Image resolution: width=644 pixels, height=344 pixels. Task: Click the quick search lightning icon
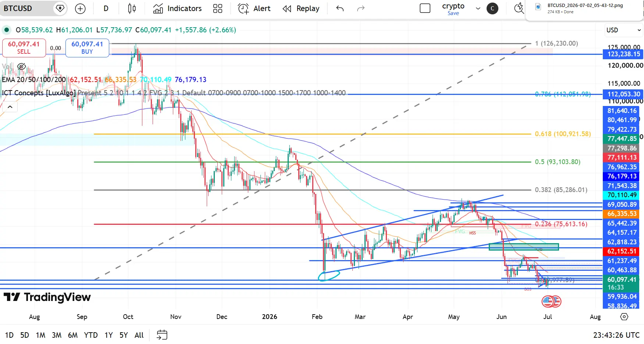pos(519,8)
